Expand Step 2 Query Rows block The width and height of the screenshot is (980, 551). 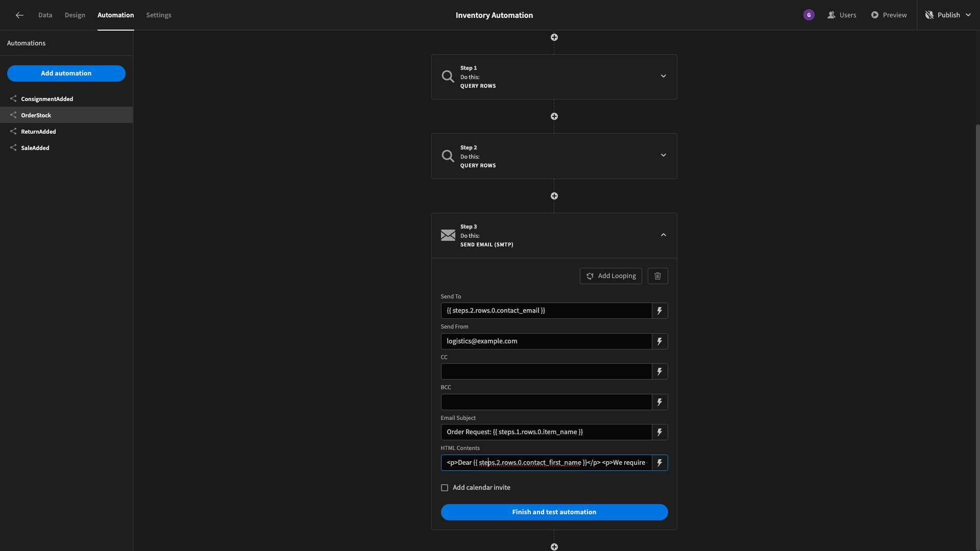click(x=664, y=155)
